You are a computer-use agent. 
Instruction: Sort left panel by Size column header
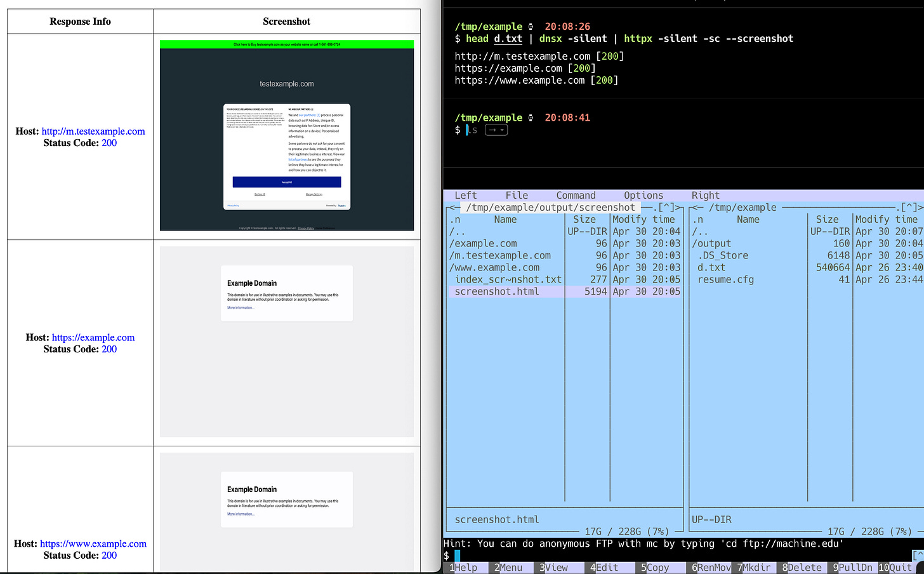[x=584, y=220]
